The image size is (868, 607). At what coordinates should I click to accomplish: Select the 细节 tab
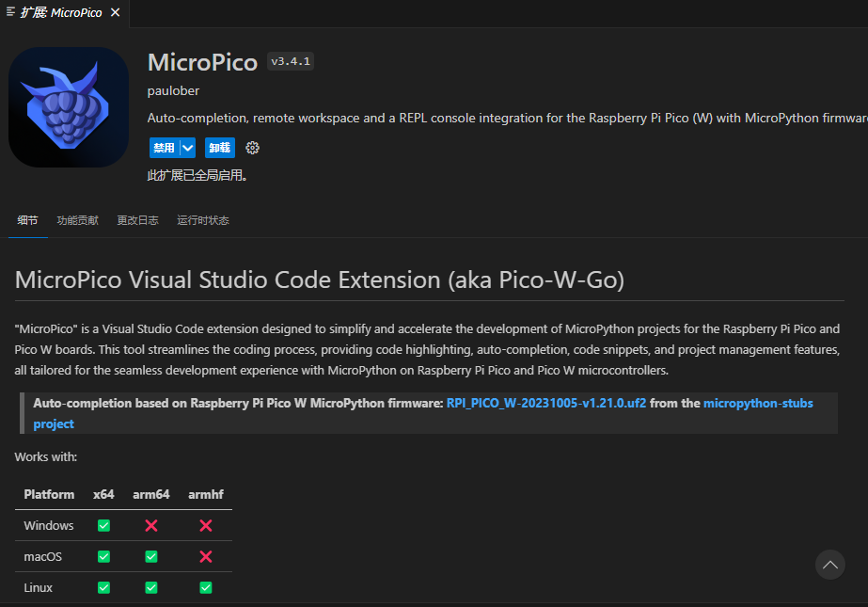tap(27, 220)
